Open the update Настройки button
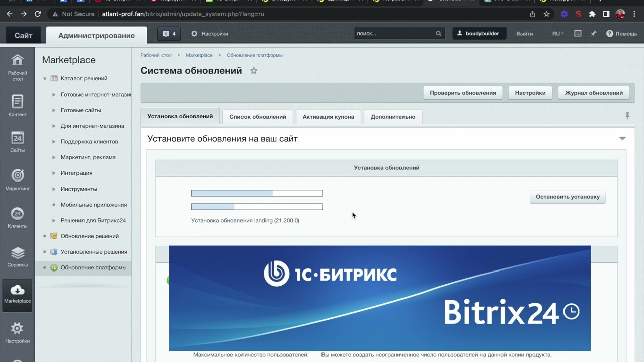 (530, 93)
